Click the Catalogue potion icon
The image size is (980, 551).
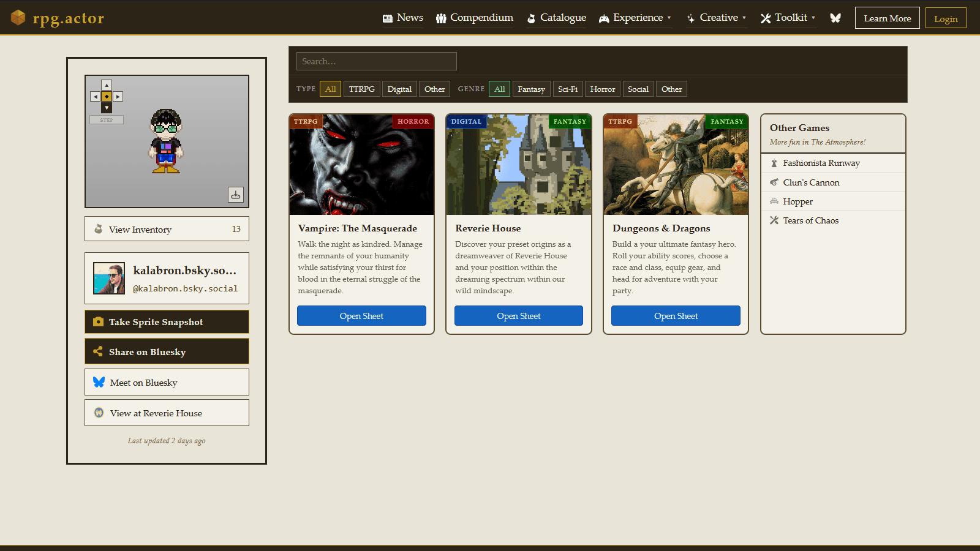point(531,18)
